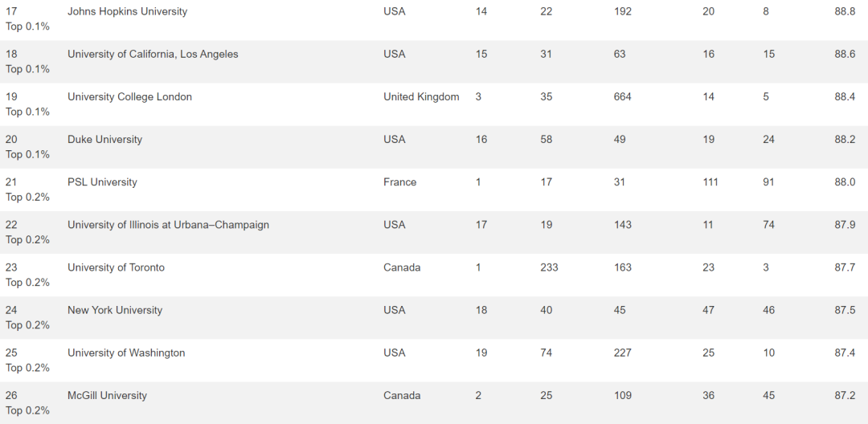Select PSL University name

102,181
